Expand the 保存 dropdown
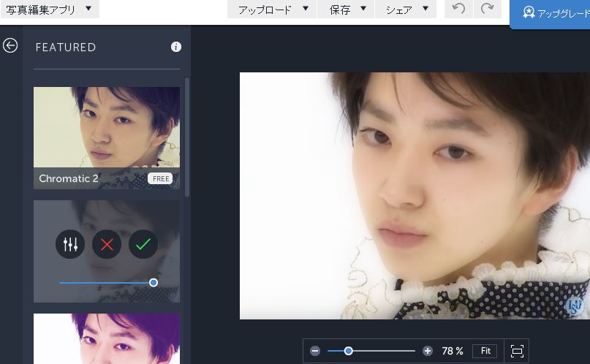This screenshot has height=364, width=590. pyautogui.click(x=346, y=9)
